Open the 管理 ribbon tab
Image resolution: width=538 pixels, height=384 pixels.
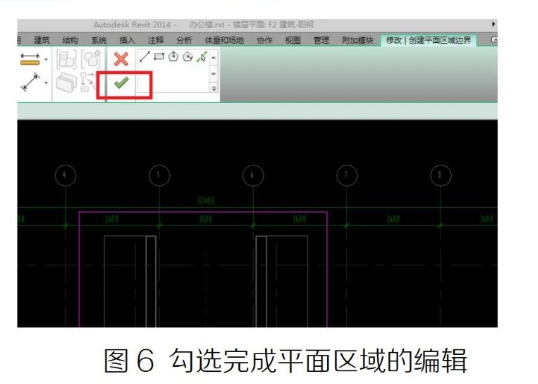point(321,40)
